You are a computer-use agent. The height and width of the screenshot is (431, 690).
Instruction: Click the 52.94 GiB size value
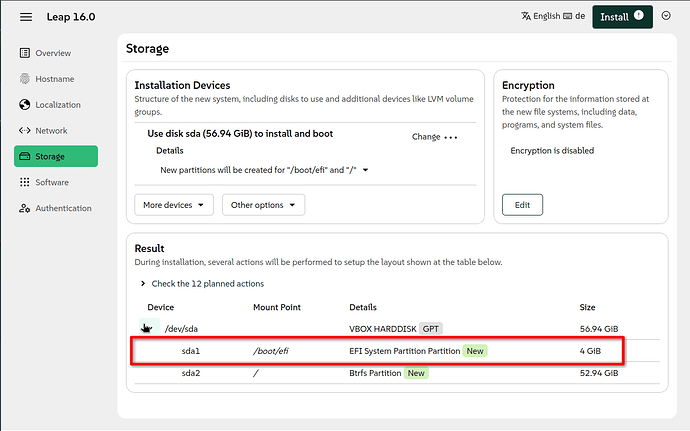[x=598, y=373]
